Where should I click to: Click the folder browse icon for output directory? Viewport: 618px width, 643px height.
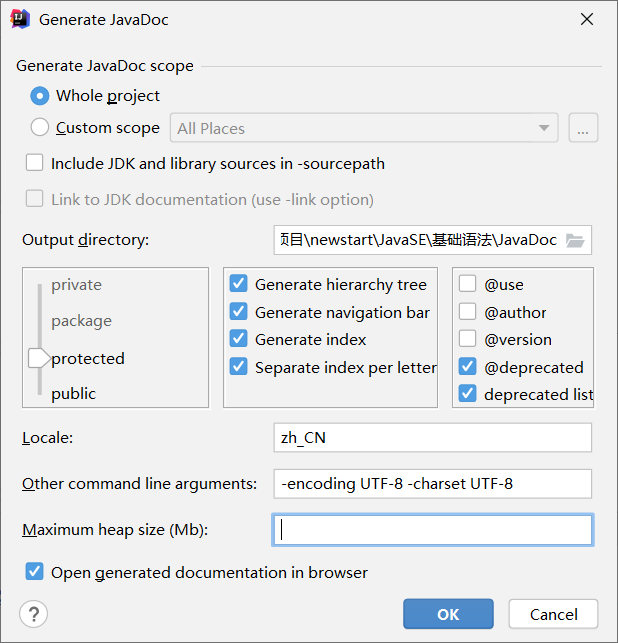point(574,240)
